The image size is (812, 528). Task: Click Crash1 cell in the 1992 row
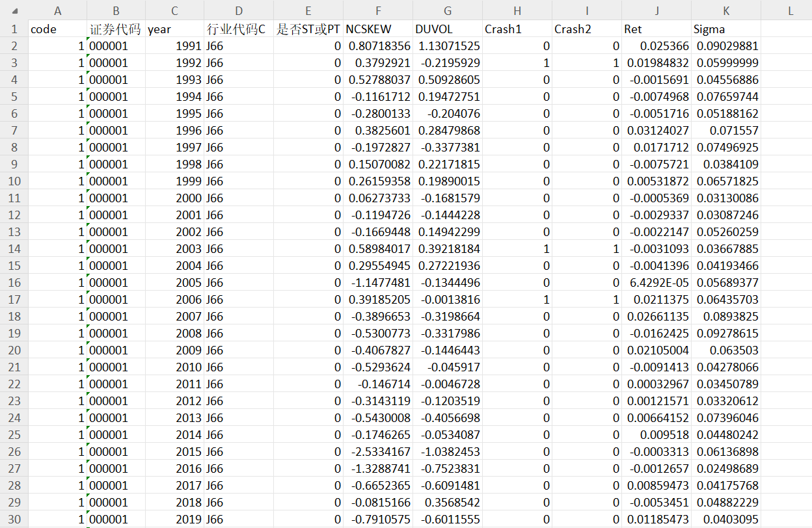point(517,63)
